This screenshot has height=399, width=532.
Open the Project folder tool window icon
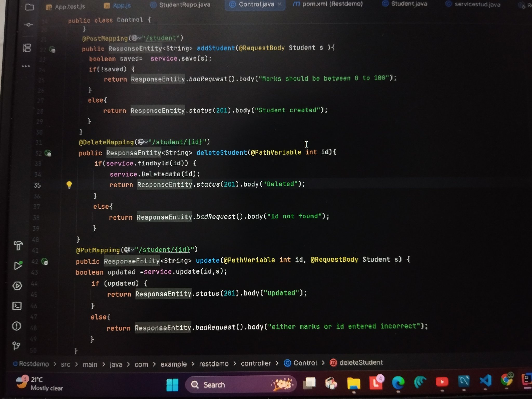29,7
